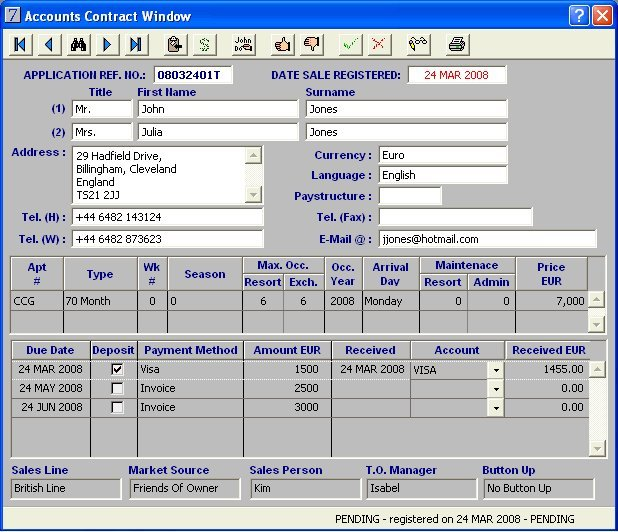This screenshot has height=532, width=618.
Task: Open the binoculars search tool
Action: pos(78,44)
